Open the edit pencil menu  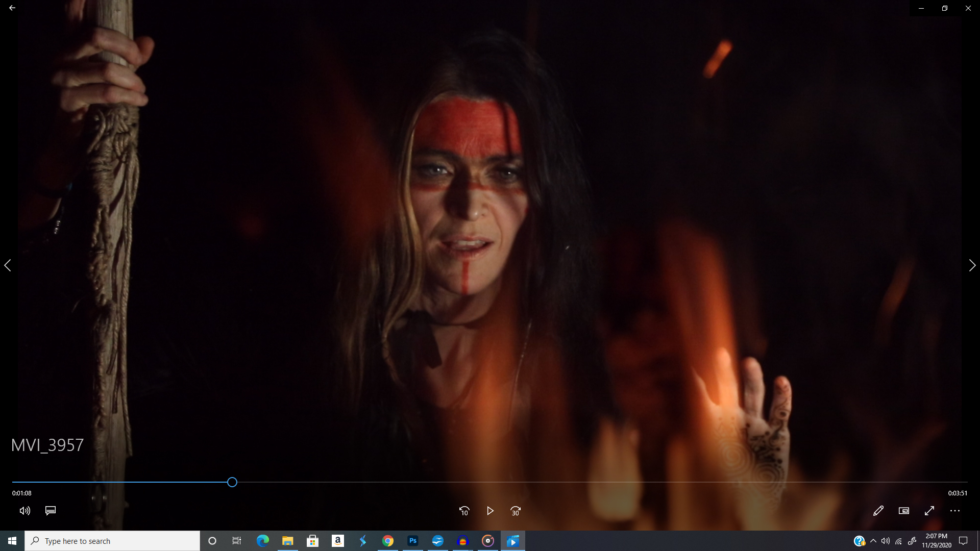pos(878,511)
